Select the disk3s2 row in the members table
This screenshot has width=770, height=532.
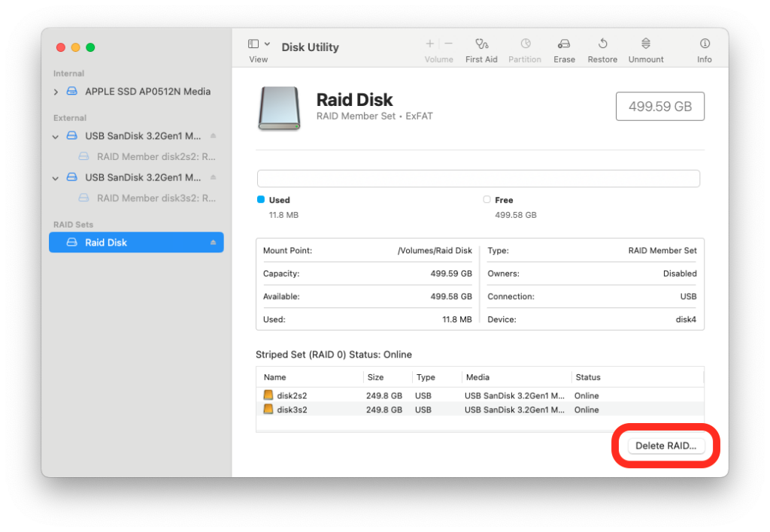click(x=338, y=410)
